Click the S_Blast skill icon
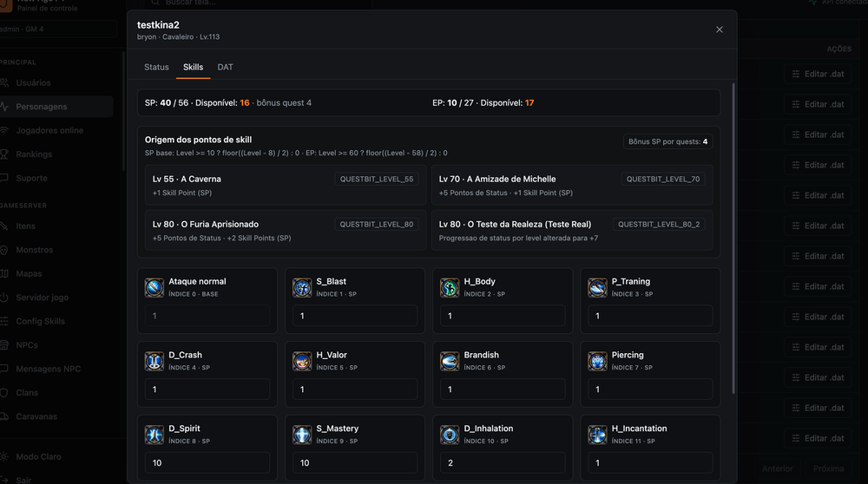 click(302, 288)
